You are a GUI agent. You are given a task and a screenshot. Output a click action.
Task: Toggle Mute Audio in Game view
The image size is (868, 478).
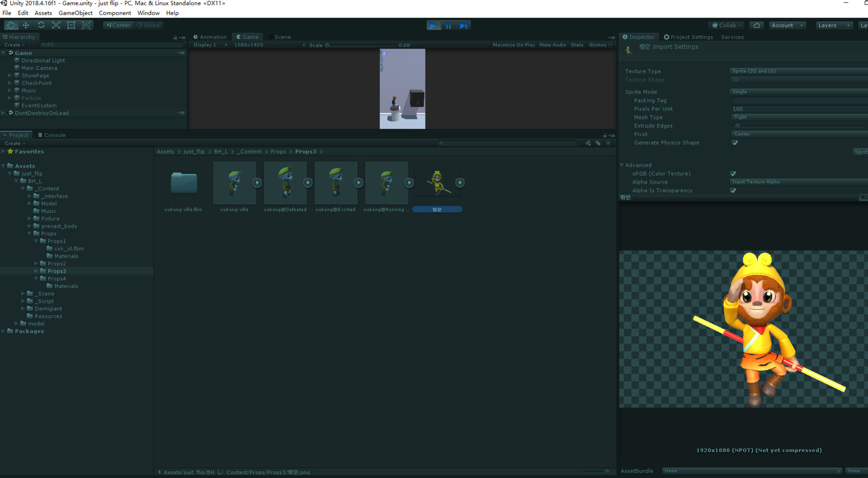point(553,45)
